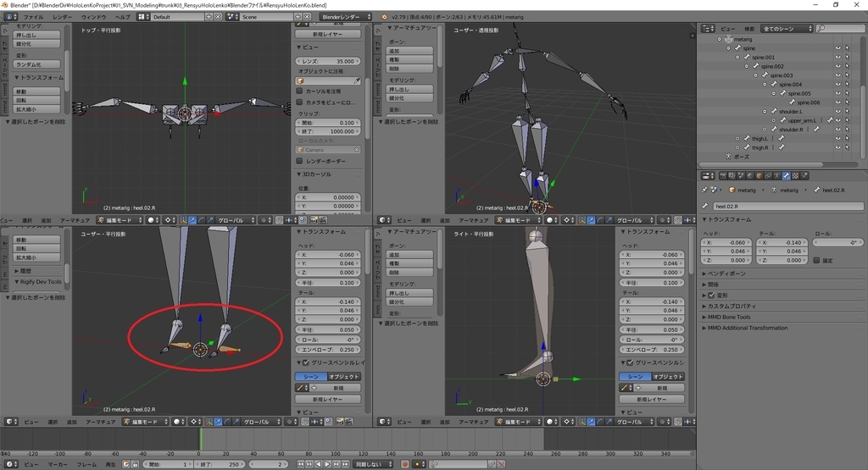868x470 pixels.
Task: Toggle the 固定 checkbox under ロール
Action: click(x=816, y=261)
